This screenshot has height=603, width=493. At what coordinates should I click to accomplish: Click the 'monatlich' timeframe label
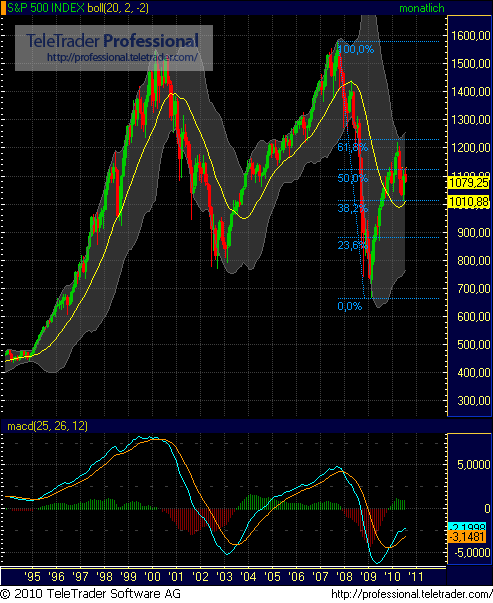point(421,8)
